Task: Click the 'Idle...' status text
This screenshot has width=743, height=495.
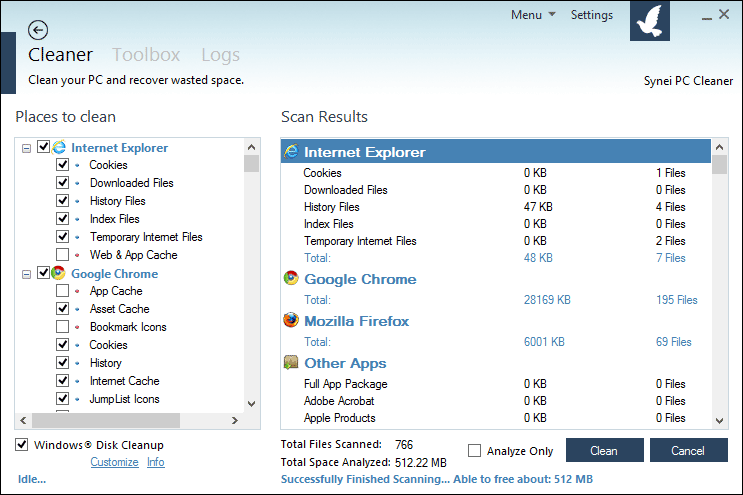Action: pos(32,479)
